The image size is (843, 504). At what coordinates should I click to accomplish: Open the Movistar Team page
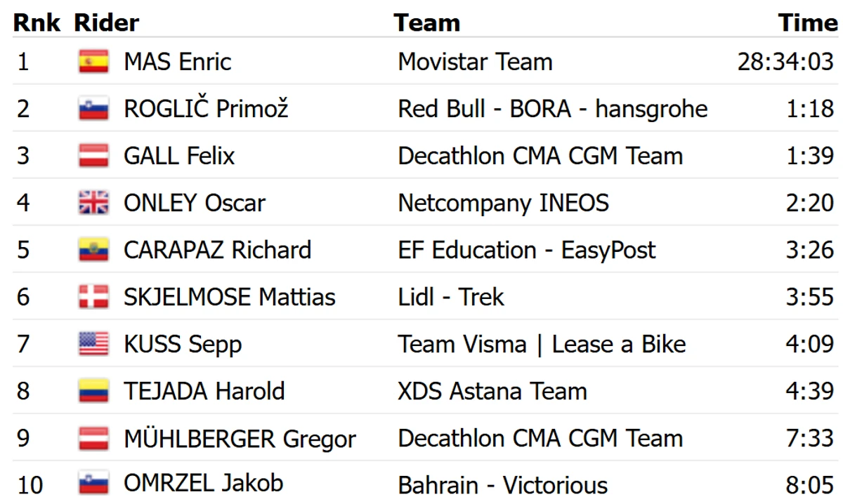pos(476,62)
